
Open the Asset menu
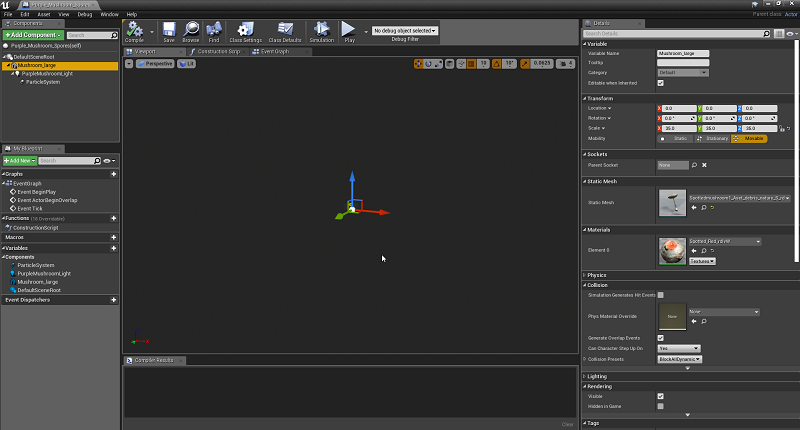(x=44, y=14)
